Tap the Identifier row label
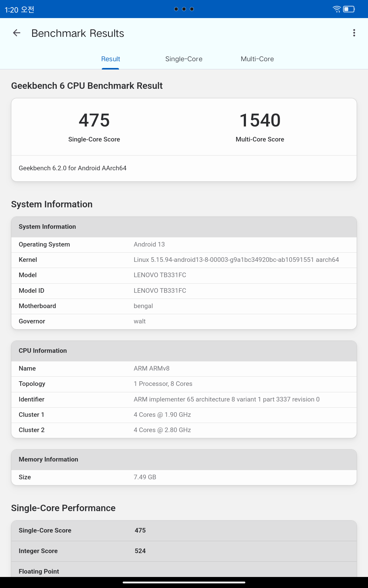The image size is (368, 588). pyautogui.click(x=32, y=399)
